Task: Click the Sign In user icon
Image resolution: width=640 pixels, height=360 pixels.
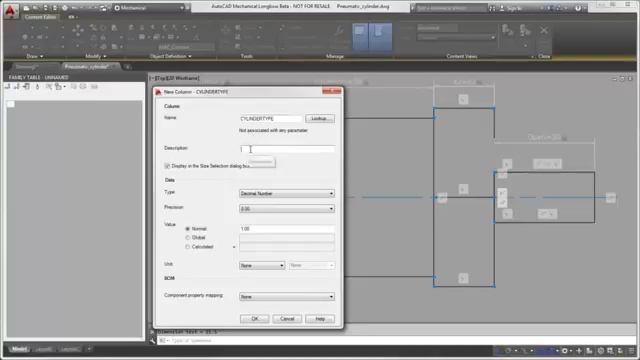Action: (502, 8)
